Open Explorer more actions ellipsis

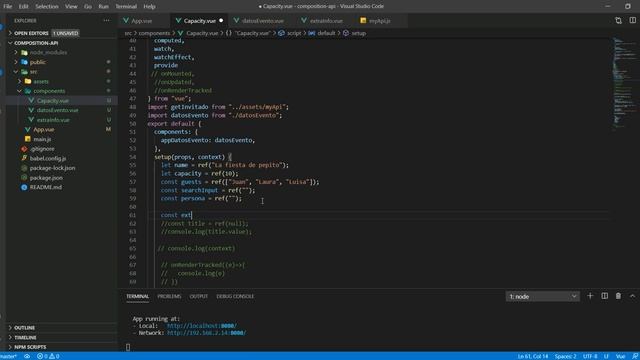(x=107, y=20)
